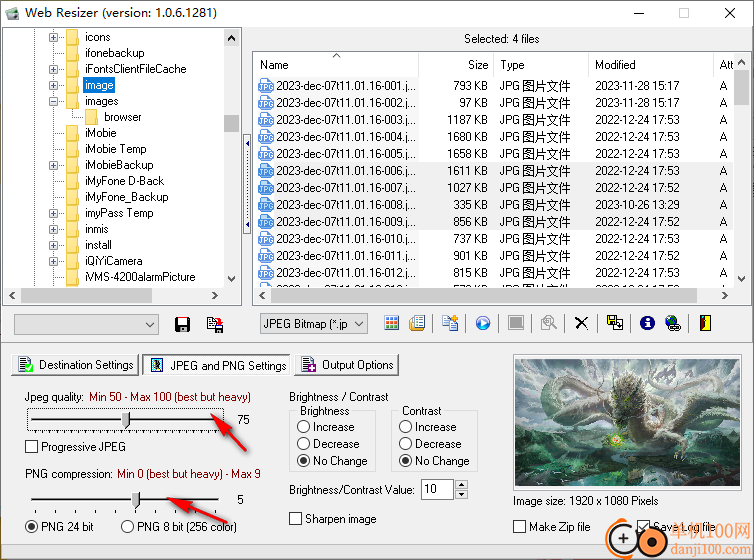The width and height of the screenshot is (754, 560).
Task: Decrease the Brightness/Contrast value with down arrow
Action: [462, 495]
